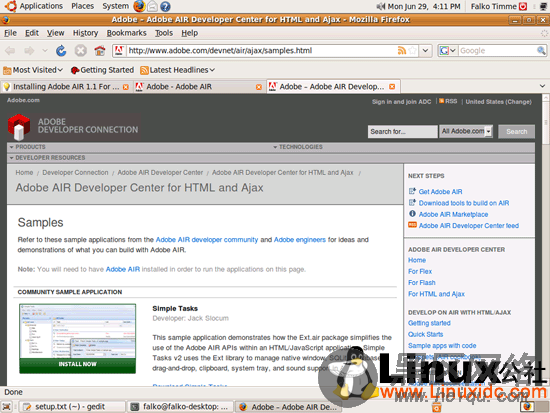Close the Adobe - Adobe AIR tab
This screenshot has width=550, height=413.
coord(259,87)
